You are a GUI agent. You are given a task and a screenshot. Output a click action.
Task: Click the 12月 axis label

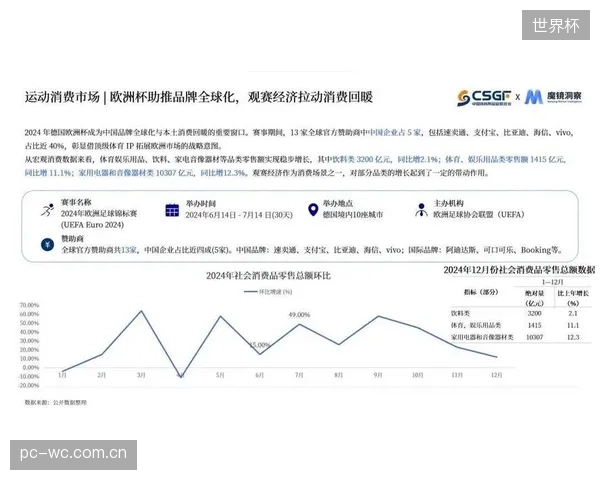tap(496, 375)
